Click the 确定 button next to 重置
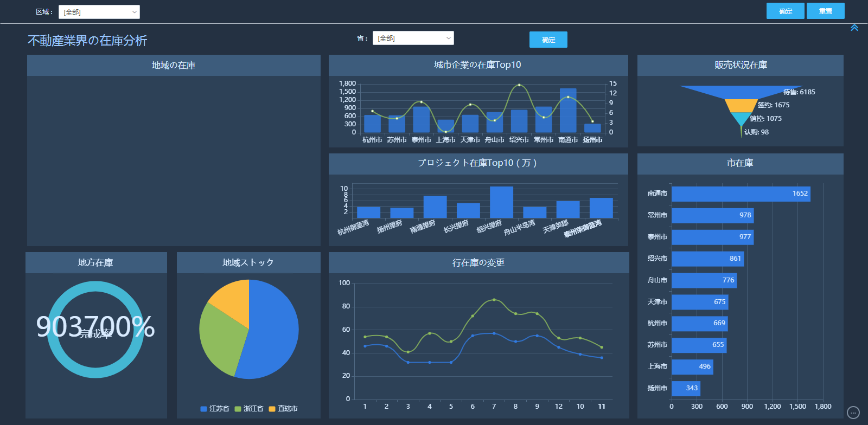 click(x=785, y=11)
